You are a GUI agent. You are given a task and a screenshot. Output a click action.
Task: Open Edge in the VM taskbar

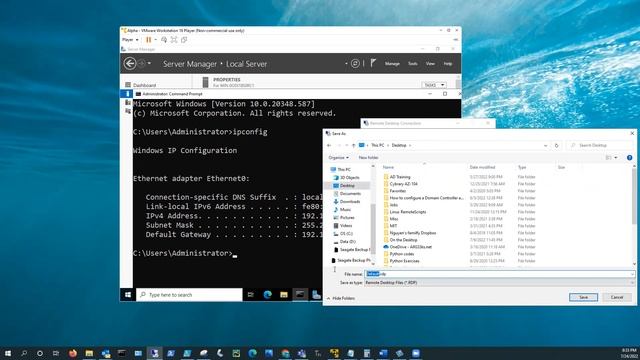(268, 295)
